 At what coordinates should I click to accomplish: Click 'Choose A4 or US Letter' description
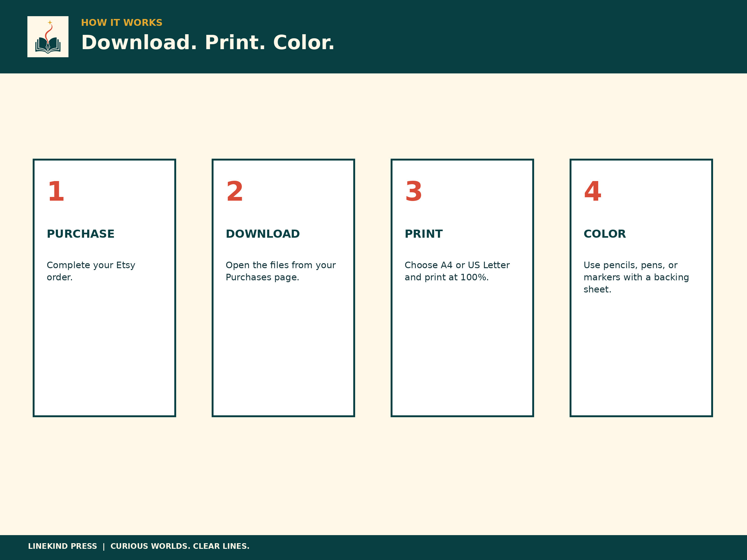coord(457,271)
